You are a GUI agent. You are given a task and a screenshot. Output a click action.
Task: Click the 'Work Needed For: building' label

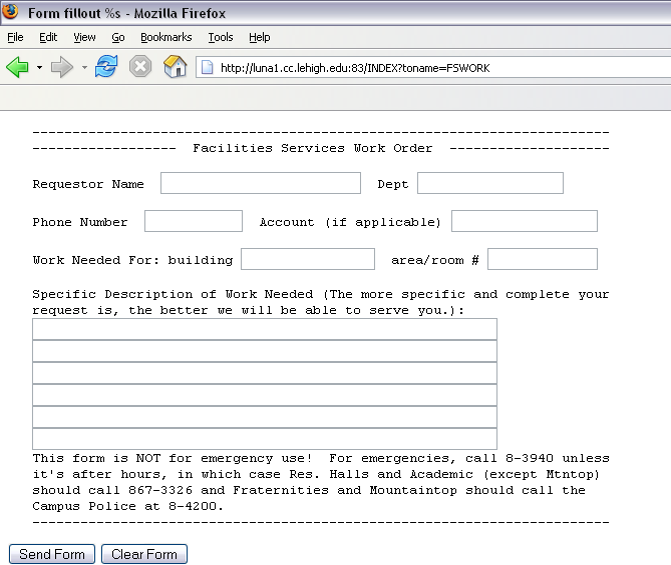click(x=133, y=260)
